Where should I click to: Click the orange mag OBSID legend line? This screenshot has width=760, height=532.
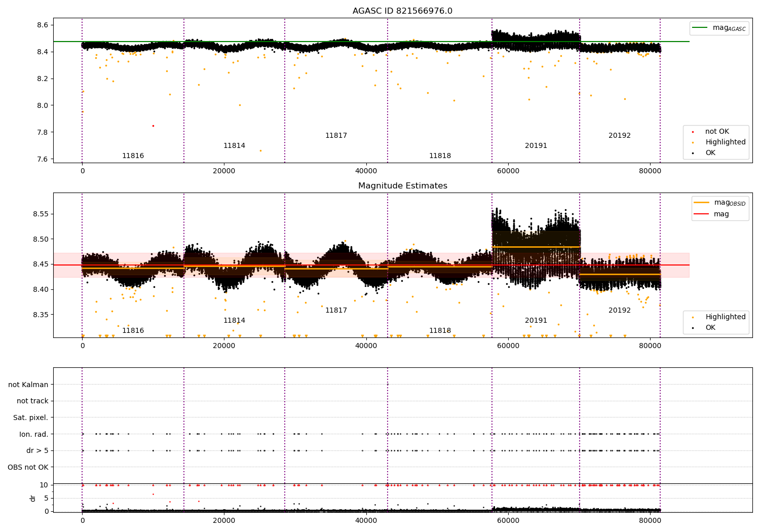701,203
